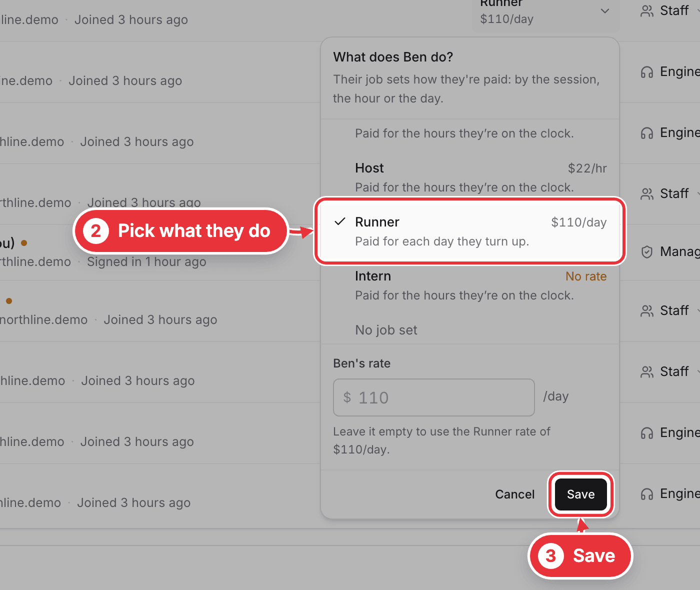Click the black Save button in the dialog

581,494
